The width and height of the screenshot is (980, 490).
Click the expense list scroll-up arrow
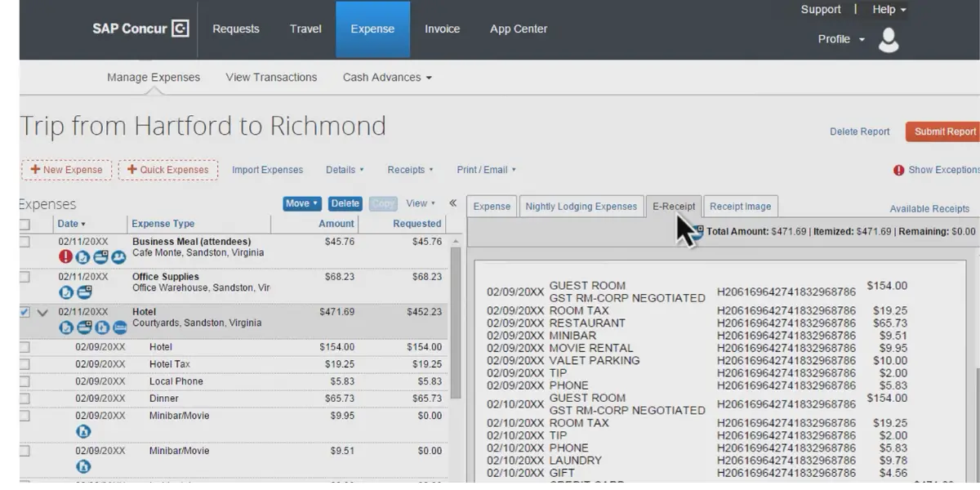coord(457,240)
